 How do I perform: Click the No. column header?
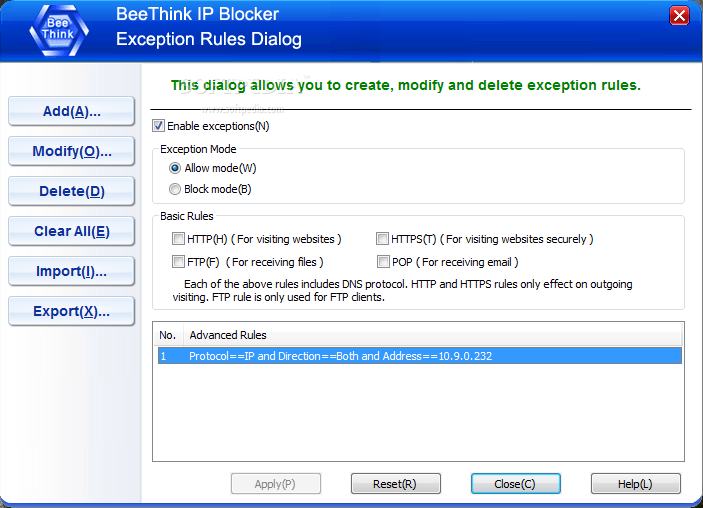point(169,335)
